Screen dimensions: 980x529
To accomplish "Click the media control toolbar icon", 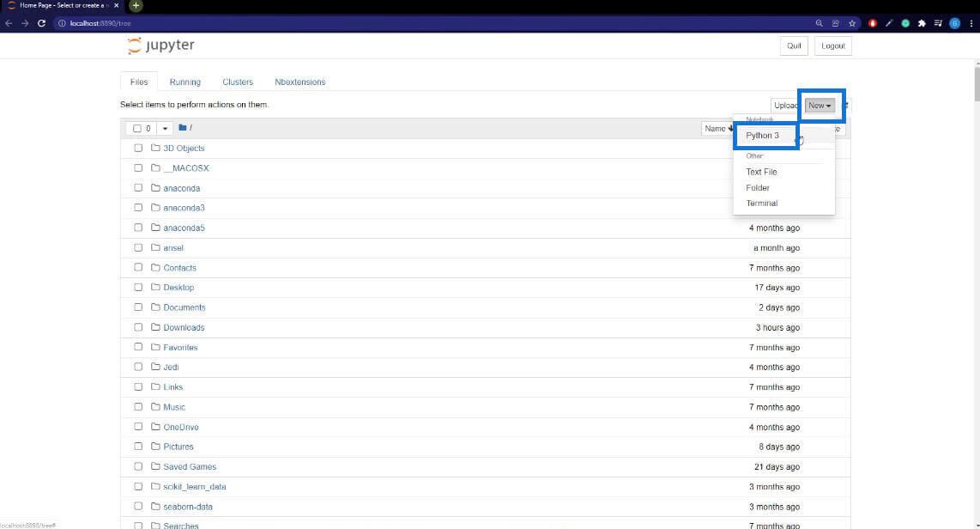I will 938,23.
